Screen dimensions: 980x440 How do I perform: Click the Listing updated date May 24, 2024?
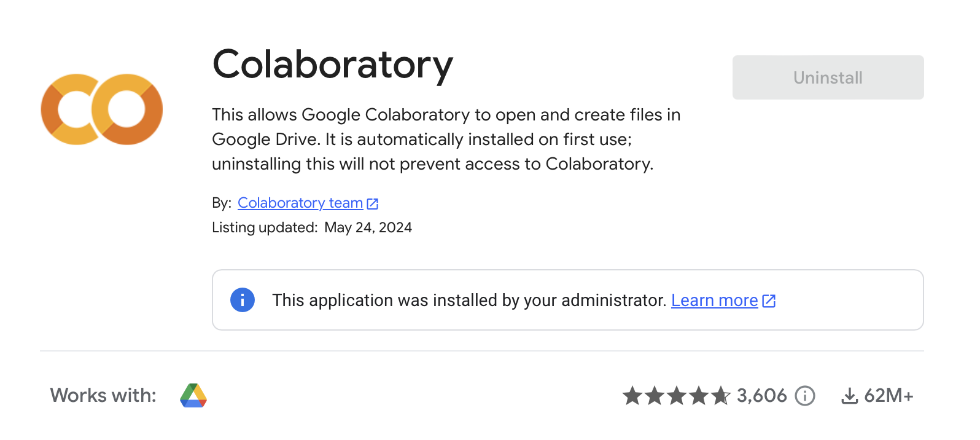click(x=368, y=227)
